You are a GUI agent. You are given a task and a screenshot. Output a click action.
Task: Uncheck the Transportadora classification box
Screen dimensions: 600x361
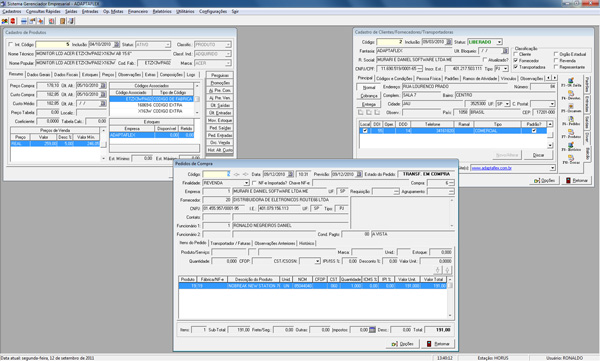(516, 67)
